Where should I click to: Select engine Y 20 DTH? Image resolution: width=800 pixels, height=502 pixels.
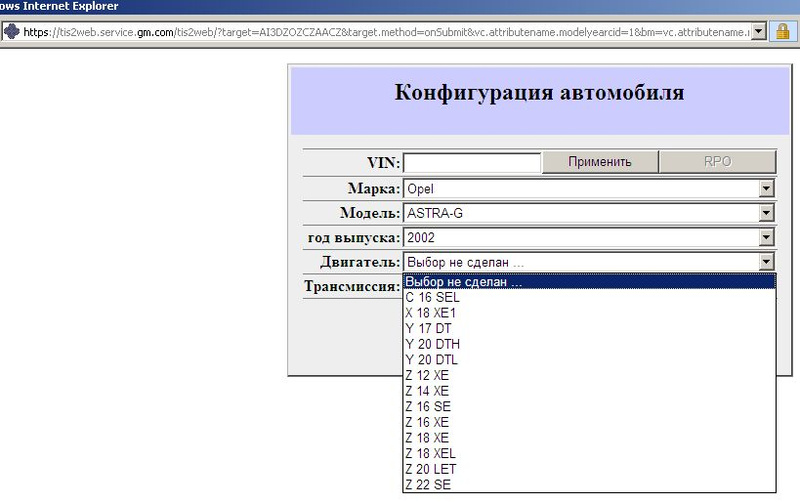(x=589, y=344)
